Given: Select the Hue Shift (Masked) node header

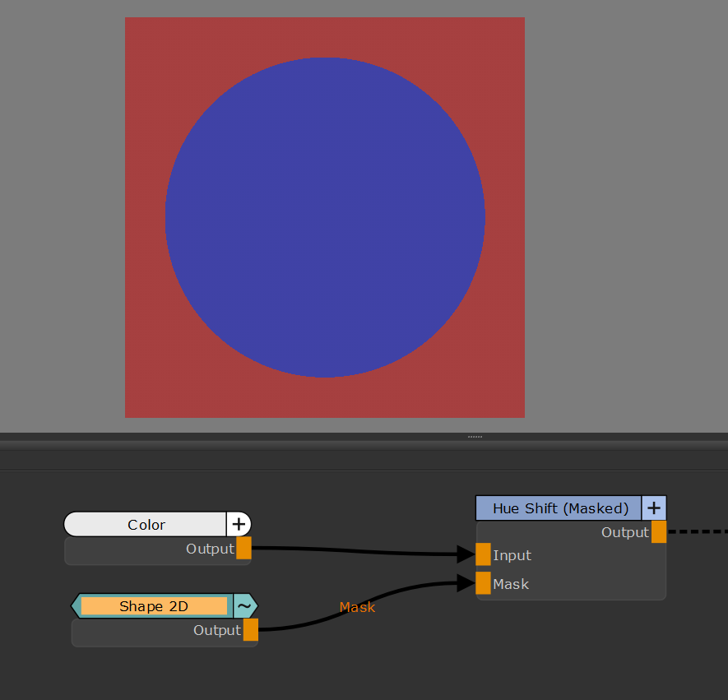Looking at the screenshot, I should pyautogui.click(x=559, y=508).
